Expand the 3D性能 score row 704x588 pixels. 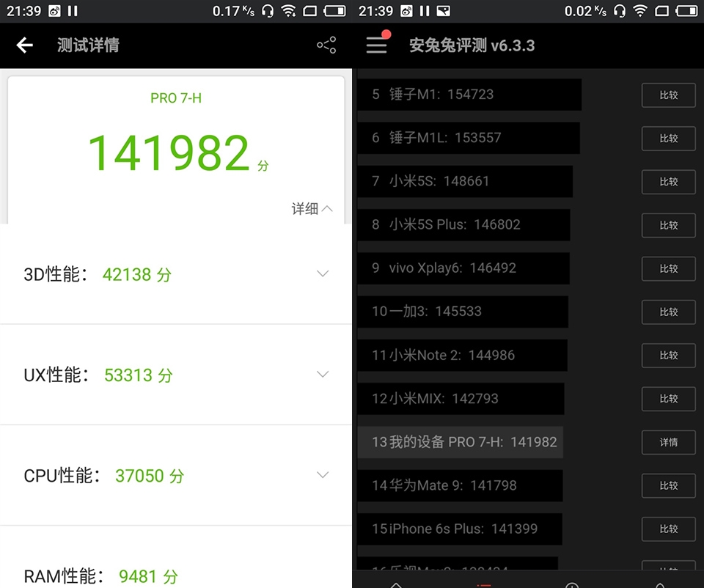point(323,273)
